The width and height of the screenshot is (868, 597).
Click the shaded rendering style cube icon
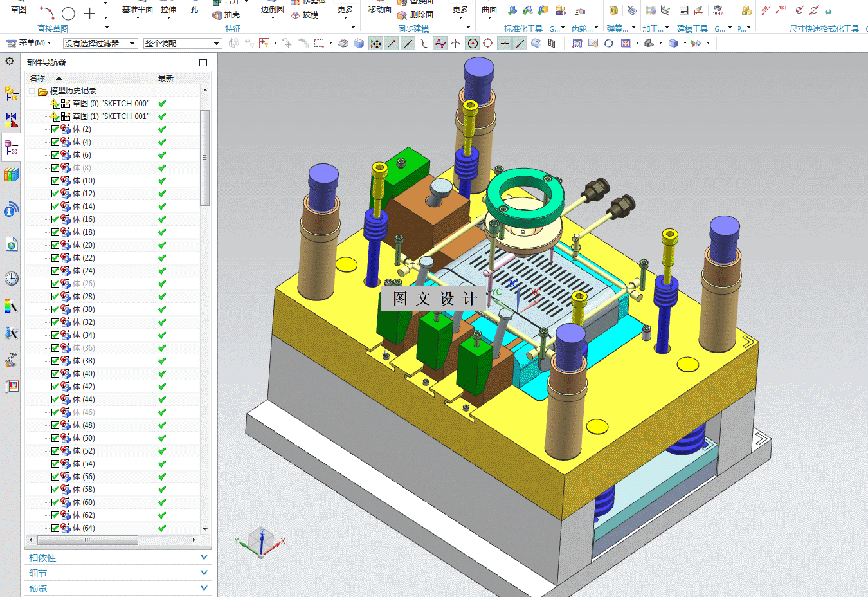pos(673,43)
